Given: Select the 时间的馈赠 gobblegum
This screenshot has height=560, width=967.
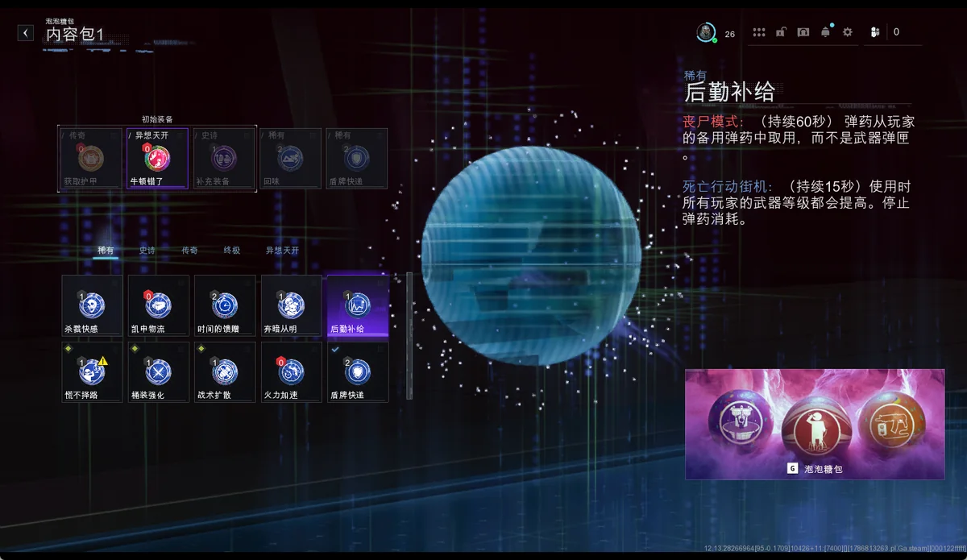Looking at the screenshot, I should click(225, 306).
